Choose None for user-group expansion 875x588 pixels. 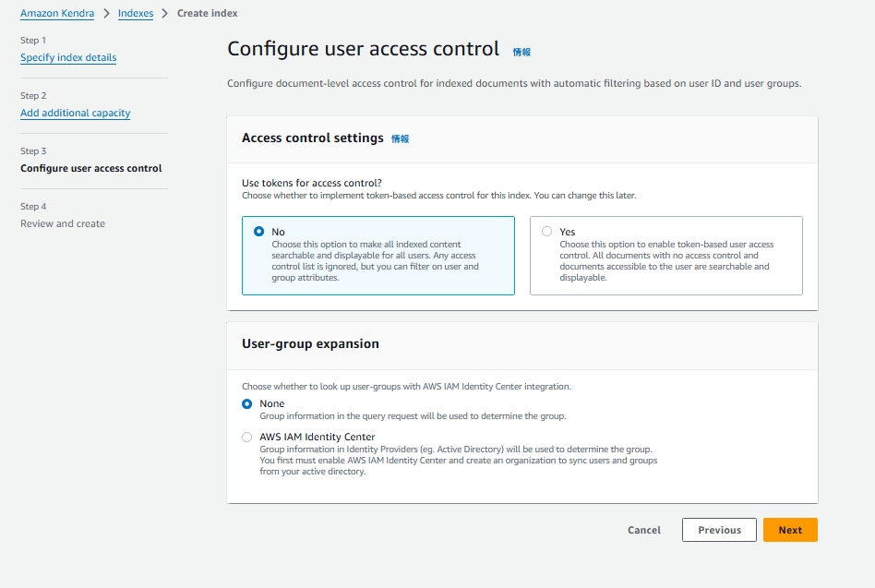[x=246, y=403]
